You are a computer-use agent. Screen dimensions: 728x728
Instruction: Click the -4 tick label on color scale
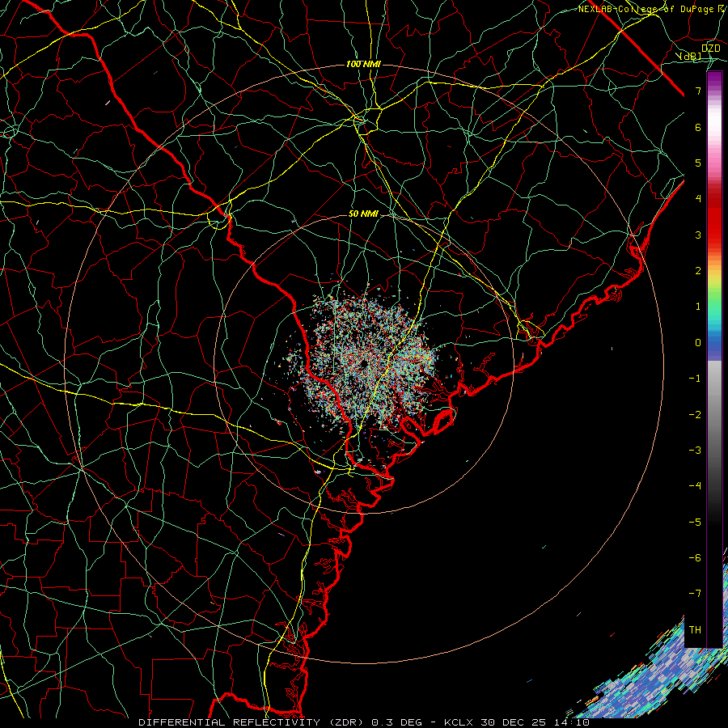point(695,485)
